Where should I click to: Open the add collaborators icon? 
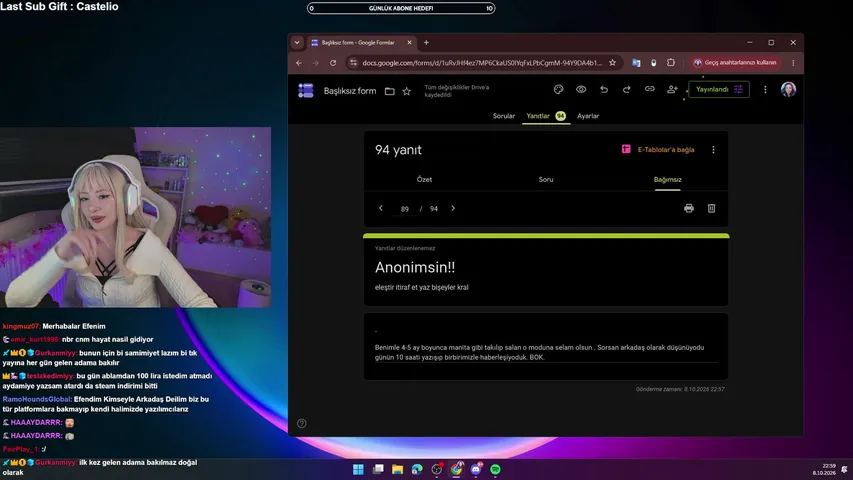(x=672, y=89)
